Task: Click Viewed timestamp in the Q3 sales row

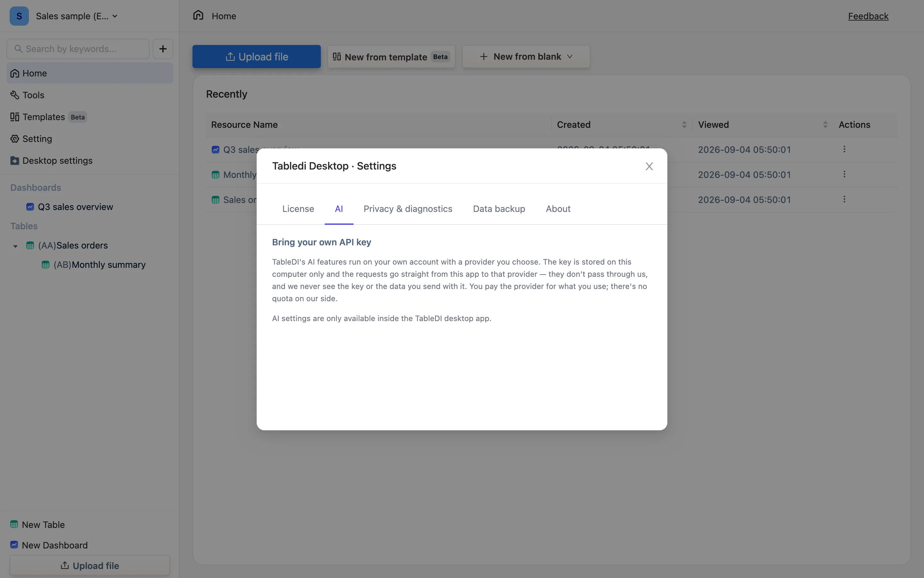Action: [x=744, y=149]
